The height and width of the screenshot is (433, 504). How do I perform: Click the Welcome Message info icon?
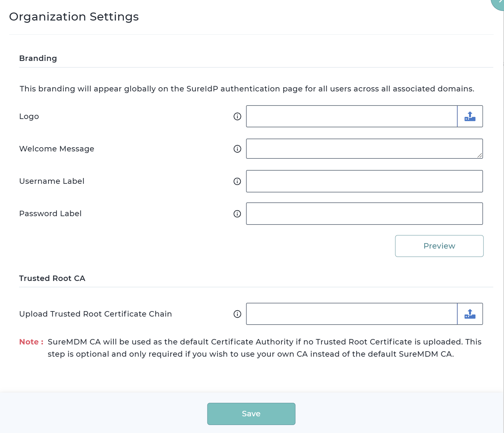click(237, 149)
